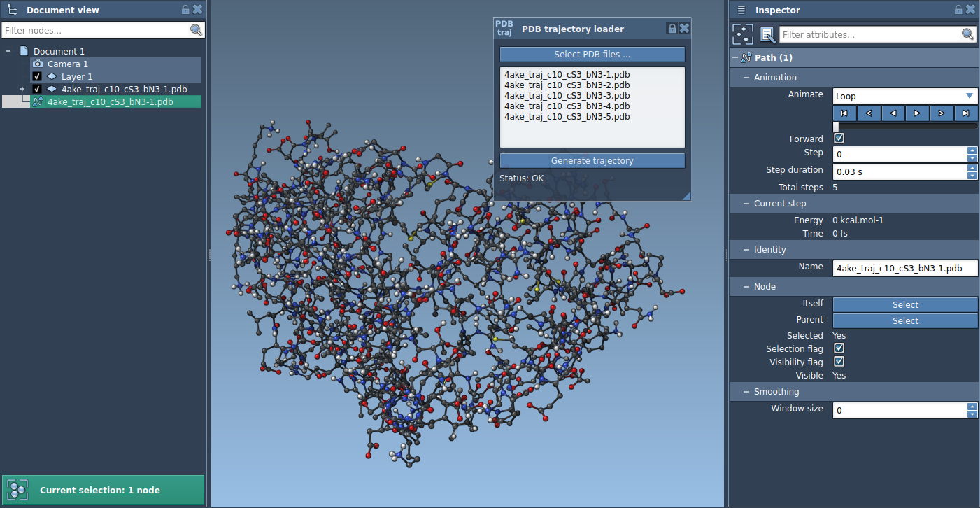Viewport: 980px width, 508px height.
Task: Open the Animate mode Loop dropdown
Action: click(904, 96)
